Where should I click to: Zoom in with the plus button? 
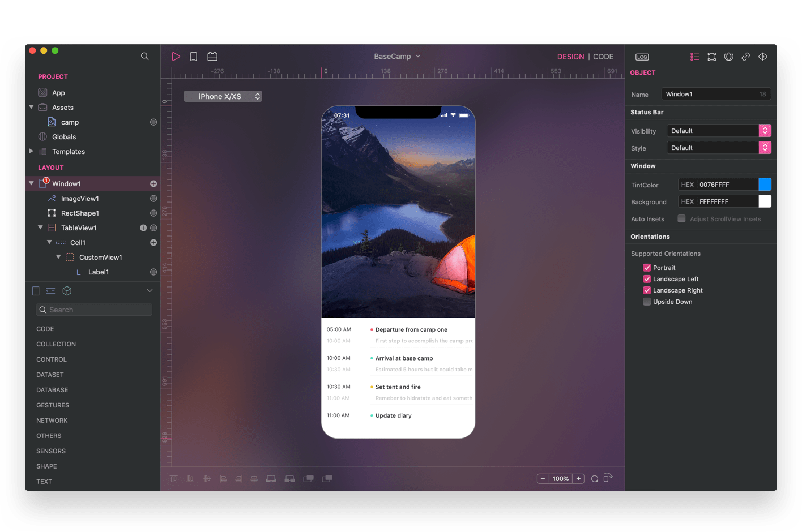tap(578, 479)
